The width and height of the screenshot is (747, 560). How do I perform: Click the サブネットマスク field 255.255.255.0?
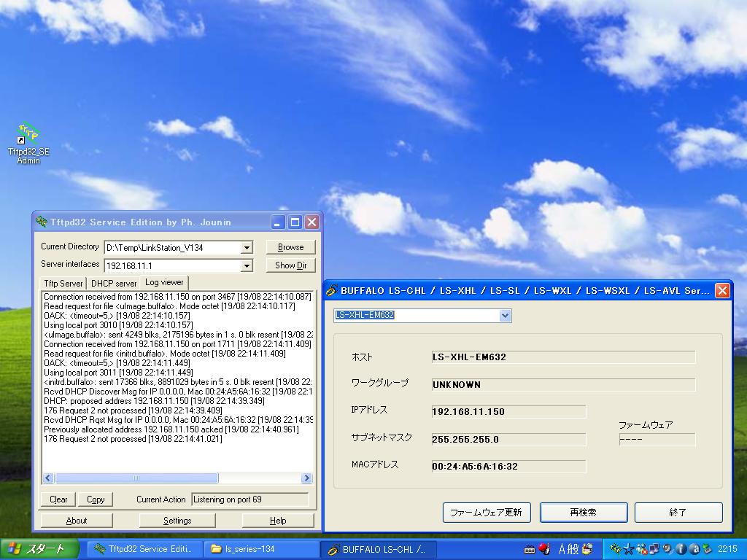click(508, 440)
